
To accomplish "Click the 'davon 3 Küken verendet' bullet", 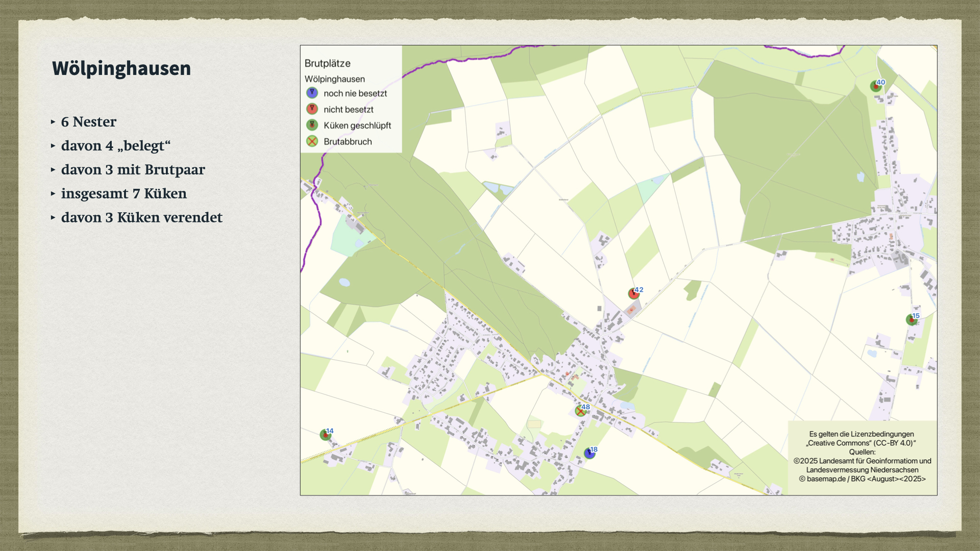I will (x=141, y=218).
